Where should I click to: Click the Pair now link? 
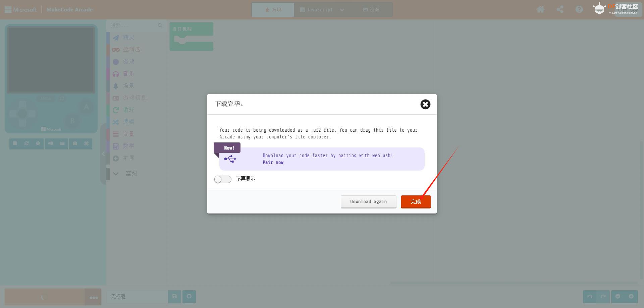pyautogui.click(x=273, y=162)
